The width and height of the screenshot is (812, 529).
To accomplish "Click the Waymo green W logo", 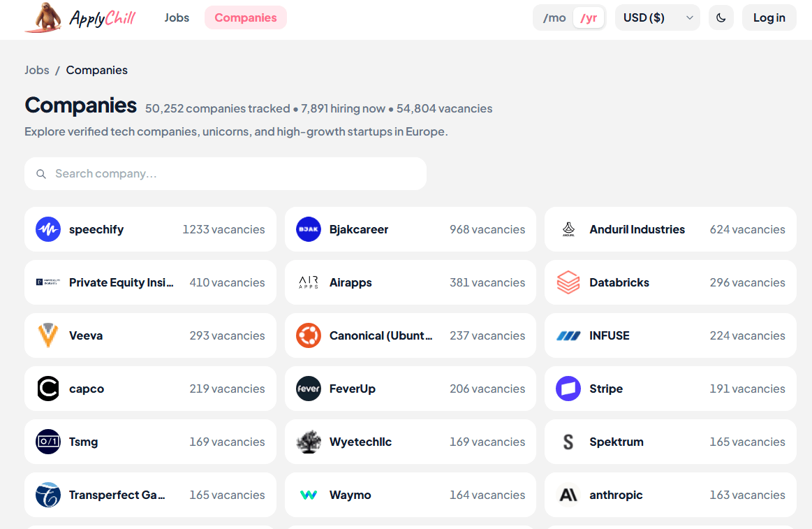I will coord(309,495).
